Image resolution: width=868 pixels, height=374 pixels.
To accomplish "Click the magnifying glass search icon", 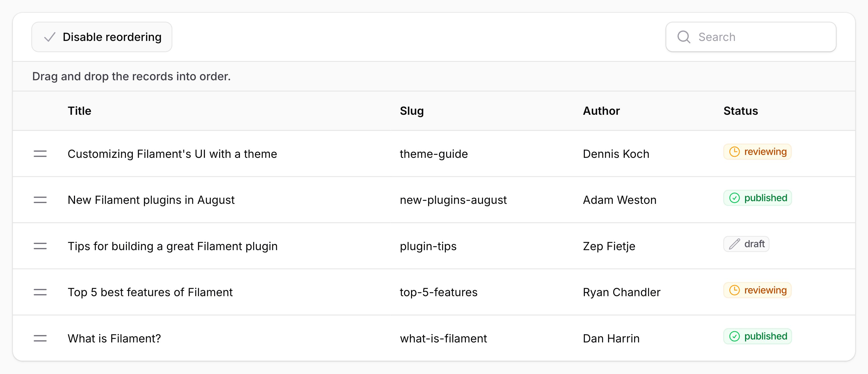I will [684, 37].
